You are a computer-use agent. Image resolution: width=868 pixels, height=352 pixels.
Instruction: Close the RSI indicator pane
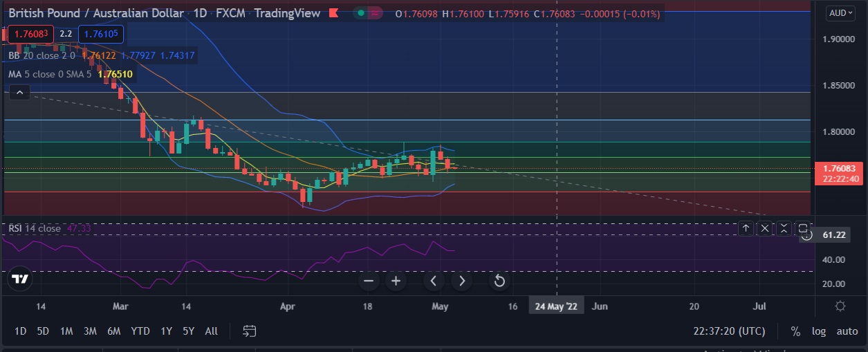pyautogui.click(x=765, y=228)
